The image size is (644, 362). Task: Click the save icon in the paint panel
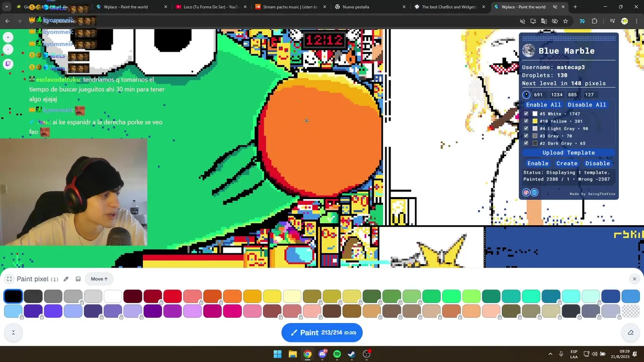pos(78,279)
